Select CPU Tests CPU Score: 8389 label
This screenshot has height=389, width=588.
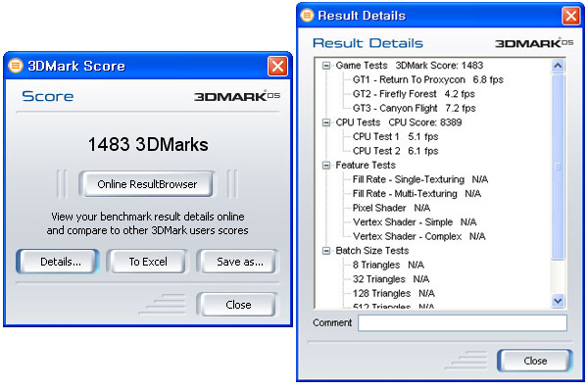coord(399,122)
